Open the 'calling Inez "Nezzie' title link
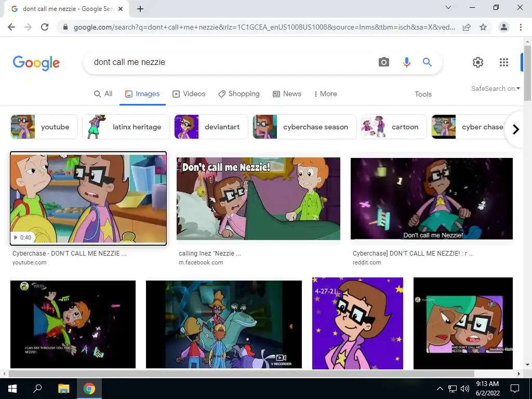The image size is (532, 399). [210, 254]
